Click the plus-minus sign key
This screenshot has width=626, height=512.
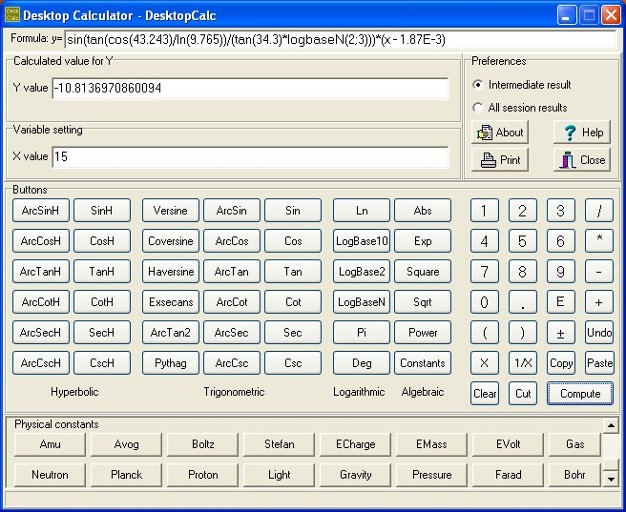coord(561,332)
